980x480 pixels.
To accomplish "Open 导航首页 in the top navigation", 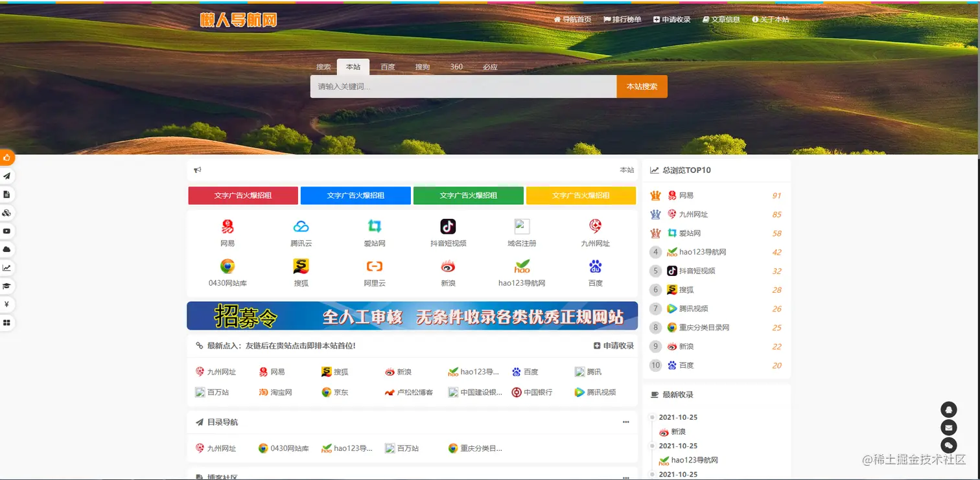I will (x=572, y=19).
